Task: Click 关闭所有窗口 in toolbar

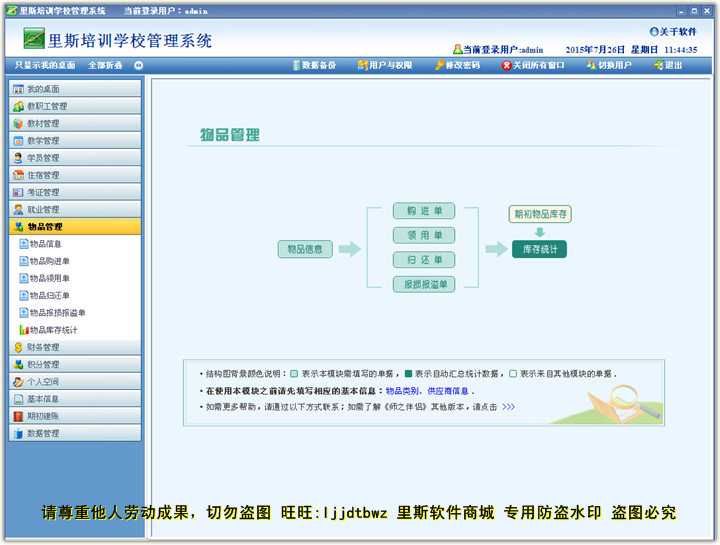Action: point(533,65)
